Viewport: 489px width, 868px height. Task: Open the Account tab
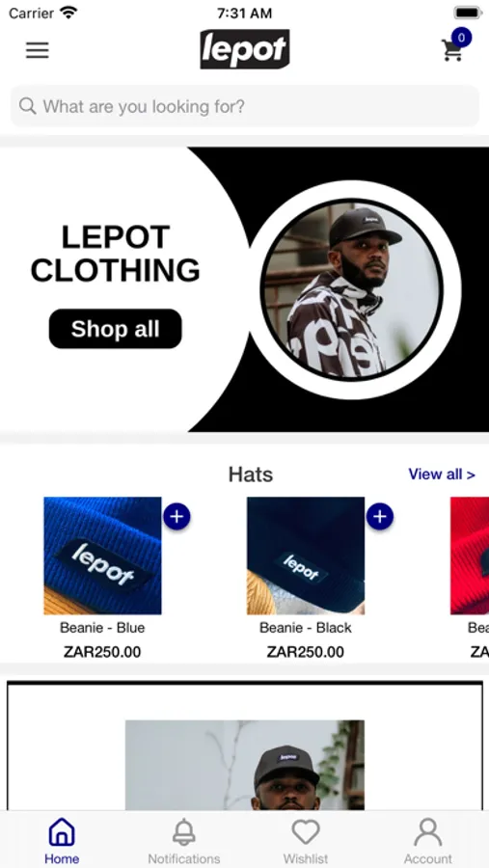428,840
